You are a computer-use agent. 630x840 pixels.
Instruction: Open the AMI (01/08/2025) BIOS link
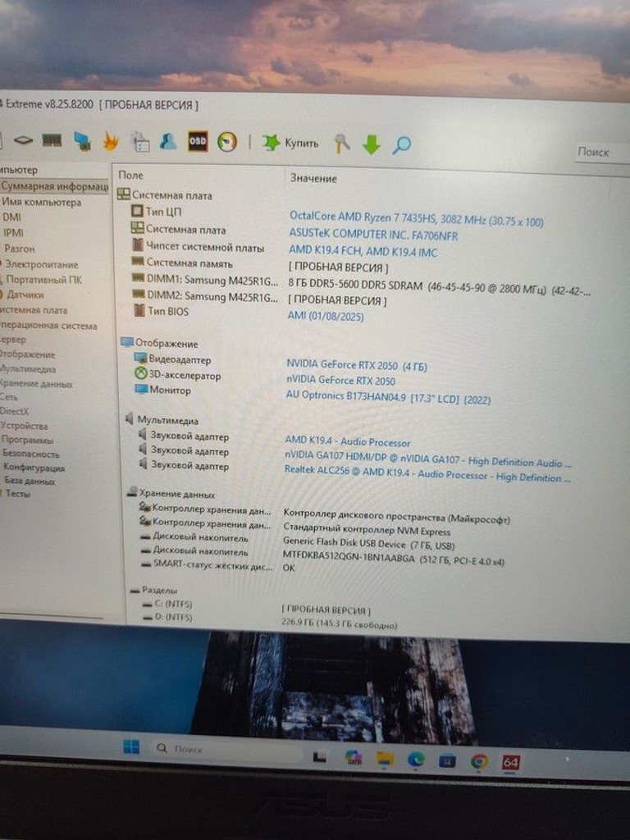tap(326, 316)
